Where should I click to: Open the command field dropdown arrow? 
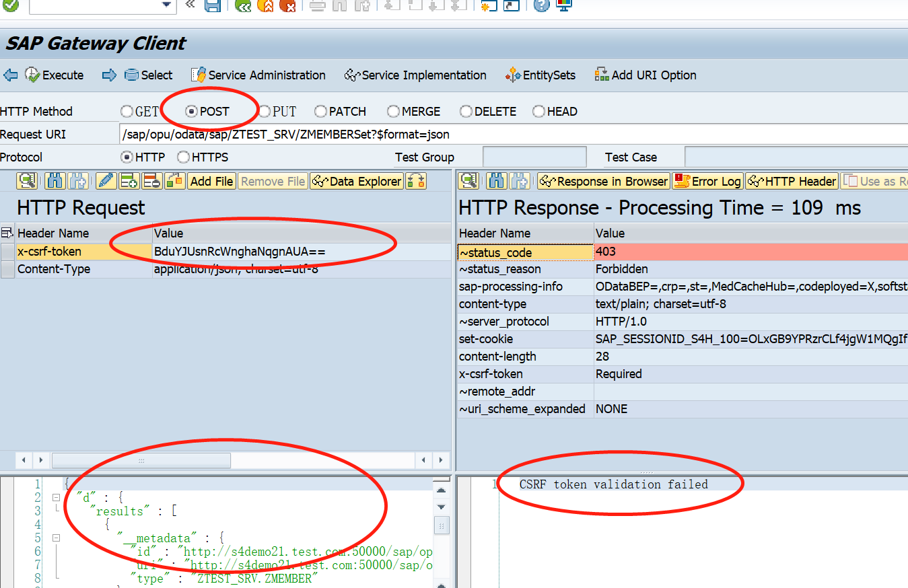pyautogui.click(x=167, y=5)
